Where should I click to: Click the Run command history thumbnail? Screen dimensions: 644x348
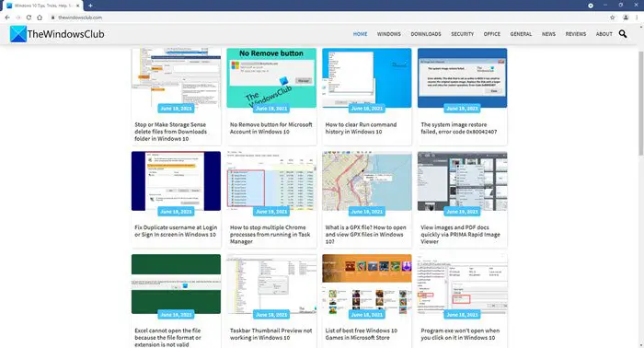click(367, 77)
